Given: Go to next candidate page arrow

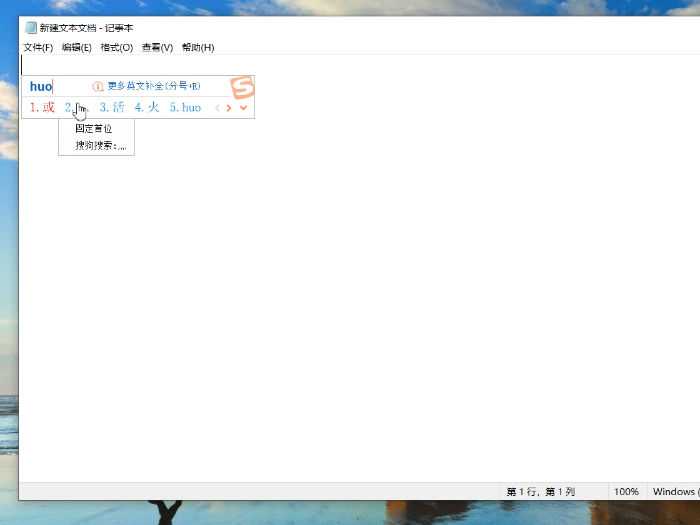Looking at the screenshot, I should tap(229, 107).
